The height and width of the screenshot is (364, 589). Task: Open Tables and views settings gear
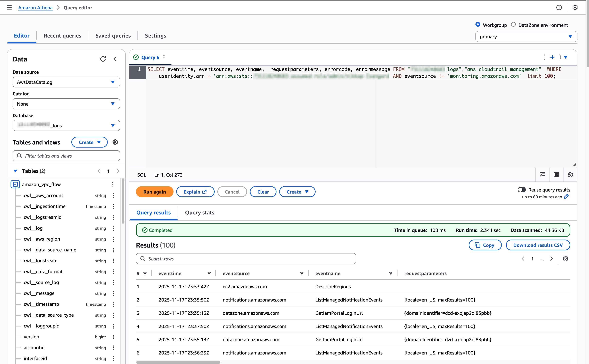pyautogui.click(x=115, y=142)
